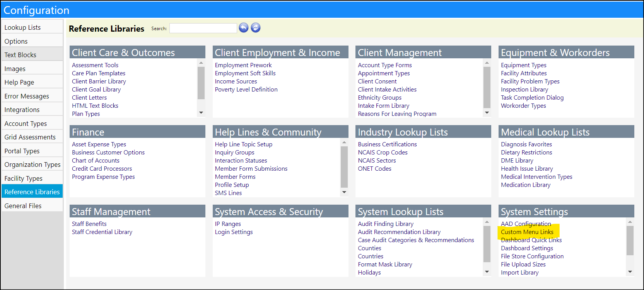Open the Ethnicity Groups link
Screen dimensions: 644x290
click(x=380, y=98)
